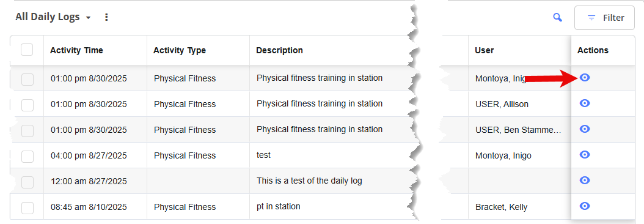
Task: Toggle the select-all header checkbox
Action: [x=27, y=50]
